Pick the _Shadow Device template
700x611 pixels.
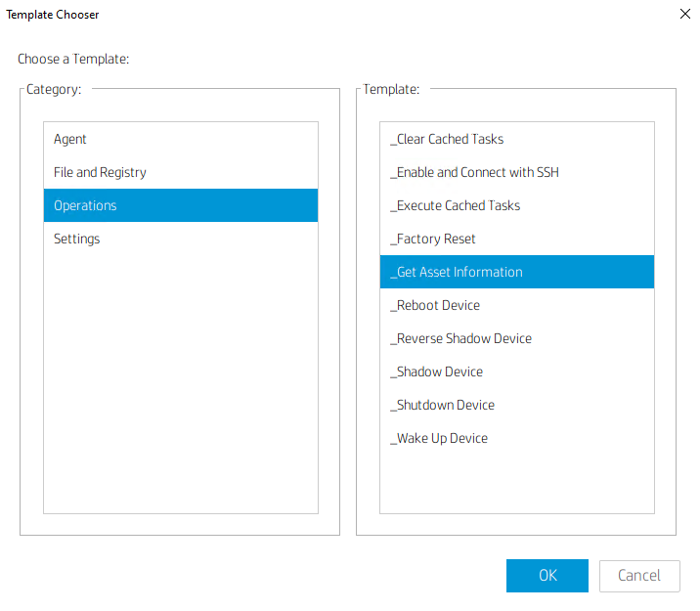[x=517, y=371]
